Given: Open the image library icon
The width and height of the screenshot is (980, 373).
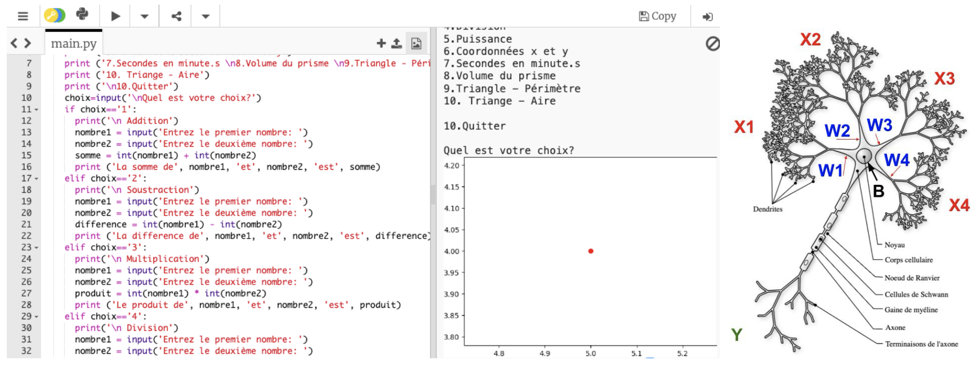Looking at the screenshot, I should tap(416, 43).
